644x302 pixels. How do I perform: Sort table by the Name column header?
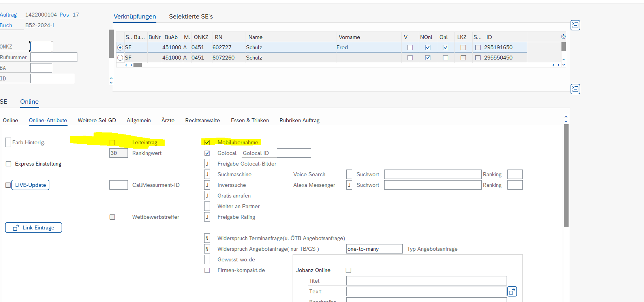(291, 37)
